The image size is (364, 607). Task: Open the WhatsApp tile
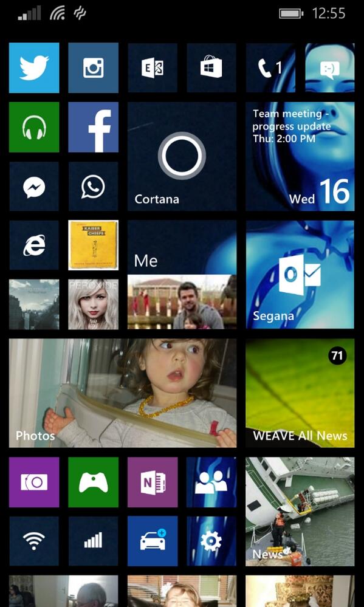click(94, 187)
